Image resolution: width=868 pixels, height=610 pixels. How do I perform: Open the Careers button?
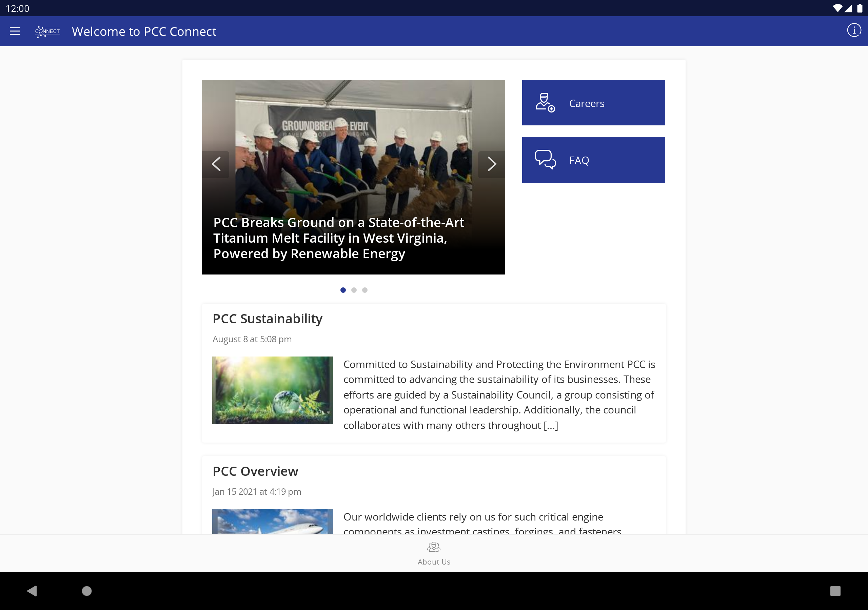(593, 103)
